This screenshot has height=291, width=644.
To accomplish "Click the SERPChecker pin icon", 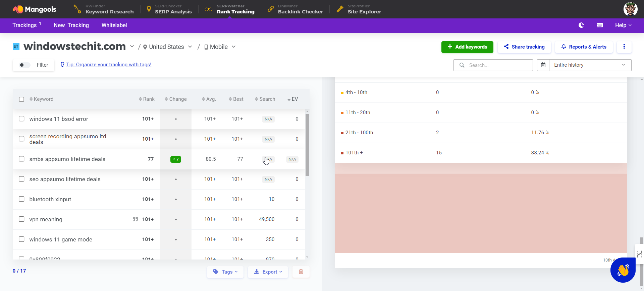I will click(149, 9).
